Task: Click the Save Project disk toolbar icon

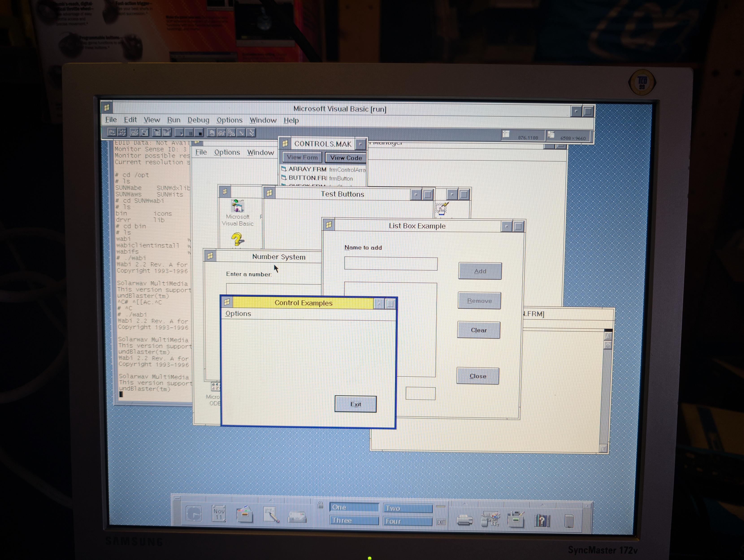Action: (x=144, y=132)
